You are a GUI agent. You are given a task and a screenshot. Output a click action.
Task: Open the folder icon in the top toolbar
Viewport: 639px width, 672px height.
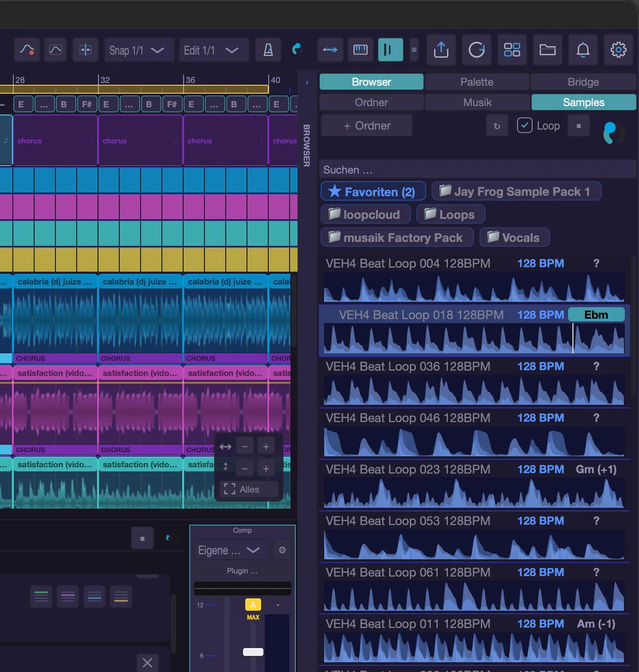[547, 50]
